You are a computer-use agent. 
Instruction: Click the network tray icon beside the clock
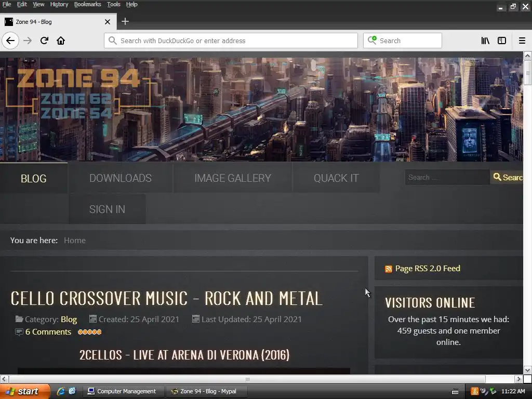tap(493, 391)
